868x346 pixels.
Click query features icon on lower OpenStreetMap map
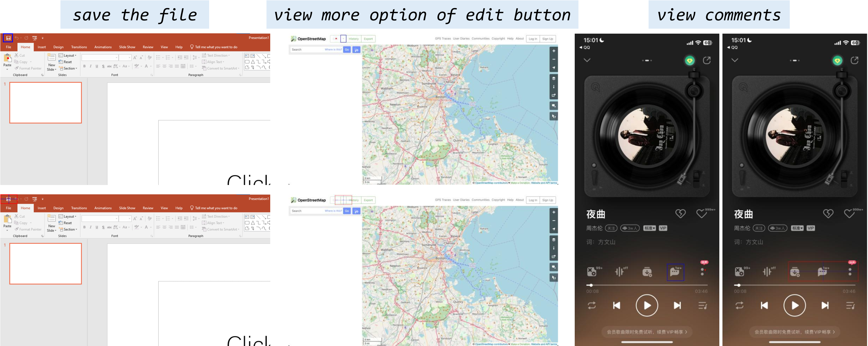tap(554, 278)
